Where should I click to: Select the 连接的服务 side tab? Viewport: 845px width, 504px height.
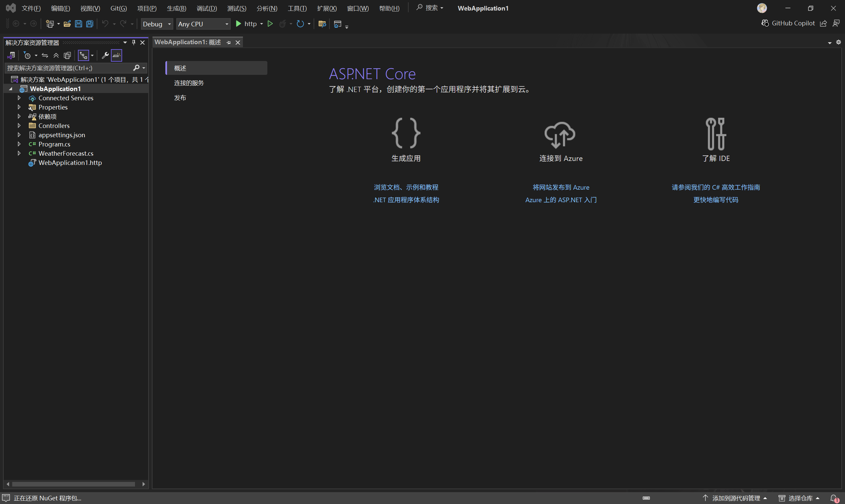189,83
